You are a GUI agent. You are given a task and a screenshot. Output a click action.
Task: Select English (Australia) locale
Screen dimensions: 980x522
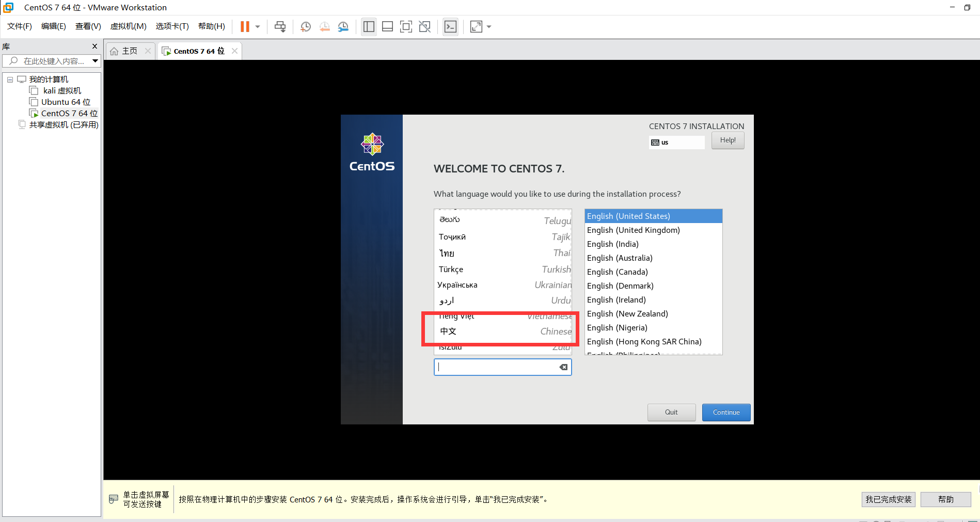[653, 258]
